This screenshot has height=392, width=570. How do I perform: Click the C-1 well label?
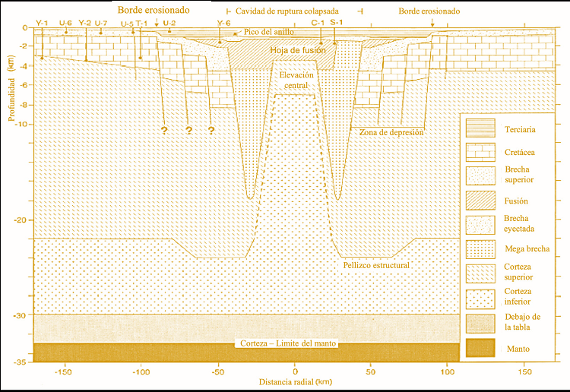tap(318, 24)
